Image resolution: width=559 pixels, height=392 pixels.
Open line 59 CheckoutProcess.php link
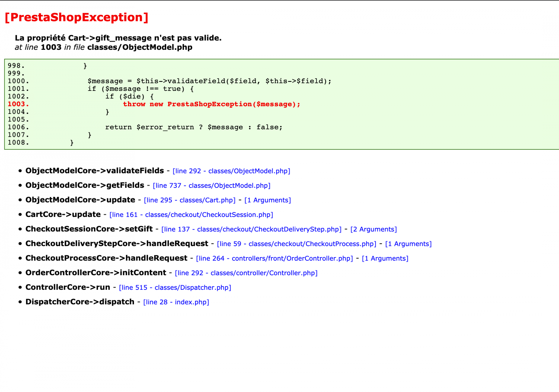(x=297, y=244)
